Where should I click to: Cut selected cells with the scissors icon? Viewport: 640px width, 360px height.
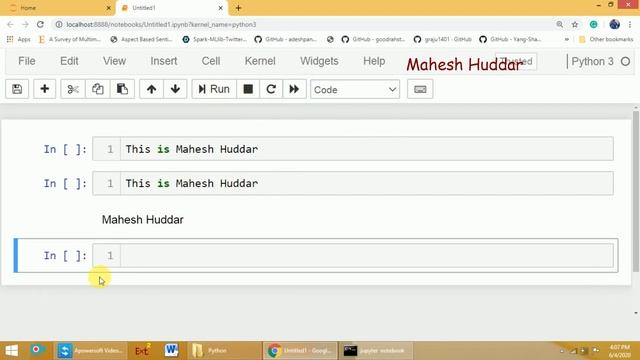click(73, 89)
